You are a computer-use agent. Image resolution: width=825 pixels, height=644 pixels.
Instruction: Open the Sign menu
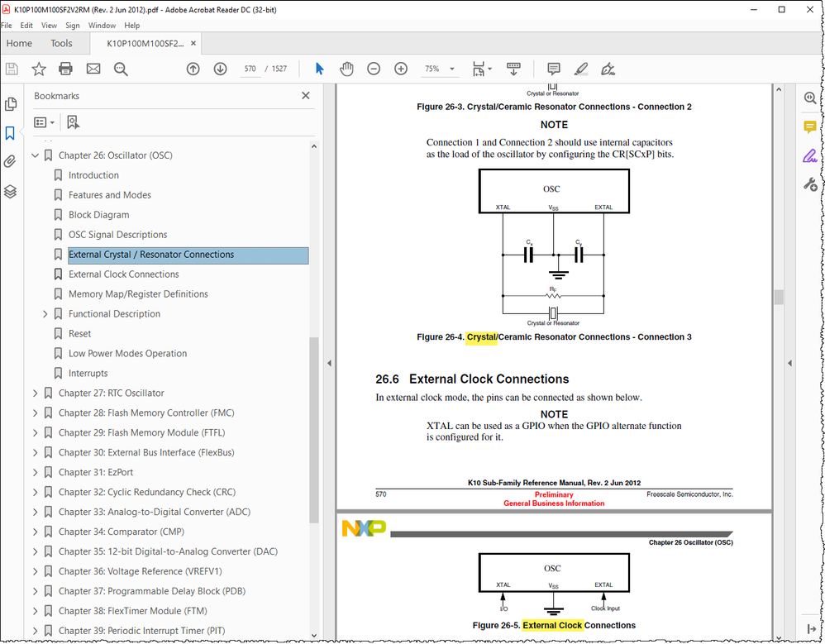pos(73,26)
